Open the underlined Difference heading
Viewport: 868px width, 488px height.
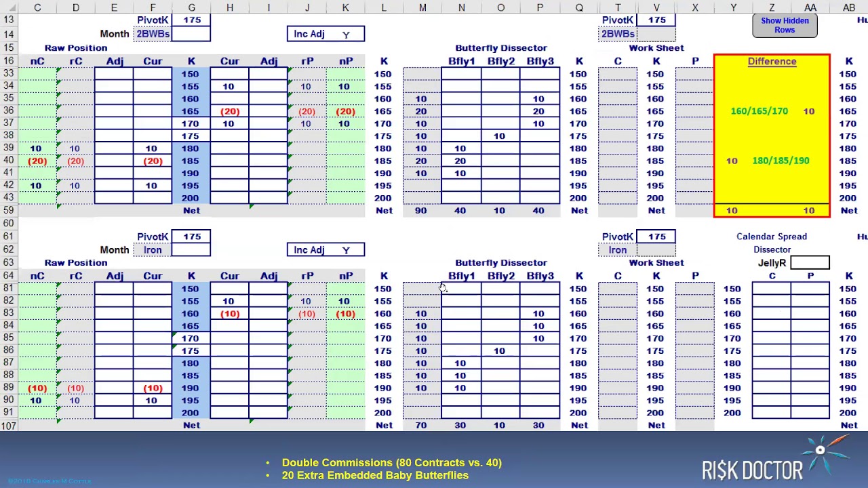click(772, 62)
